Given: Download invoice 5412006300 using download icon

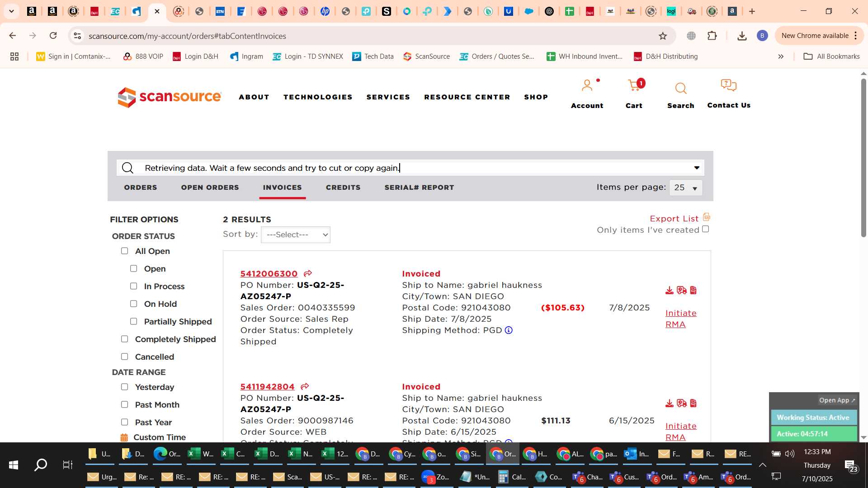Looking at the screenshot, I should (x=670, y=290).
